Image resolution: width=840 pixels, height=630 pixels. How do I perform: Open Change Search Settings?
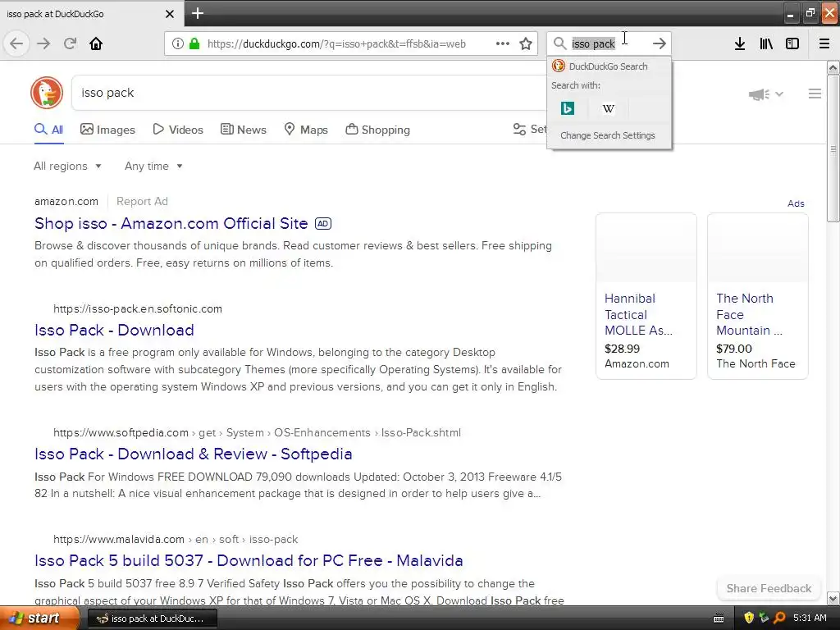[x=609, y=135]
